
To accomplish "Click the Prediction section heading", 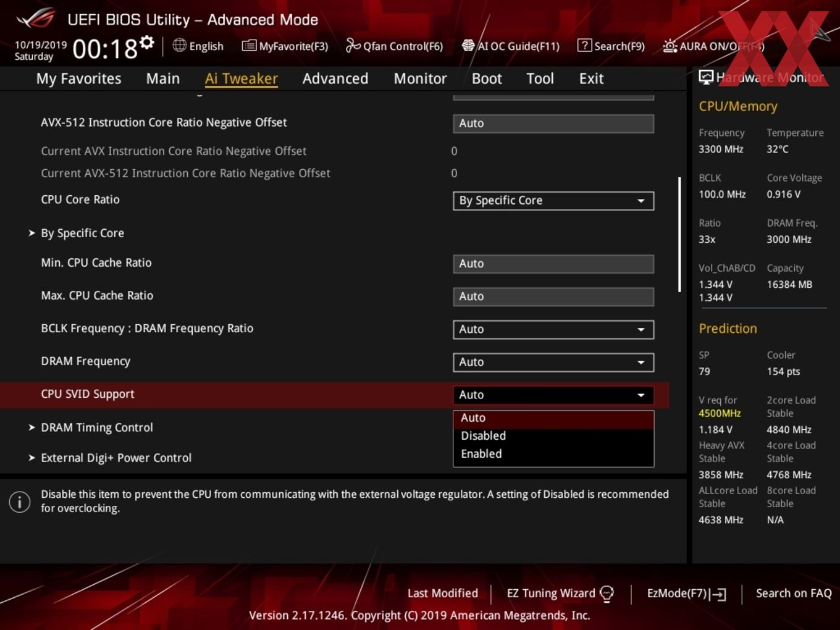I will point(728,329).
